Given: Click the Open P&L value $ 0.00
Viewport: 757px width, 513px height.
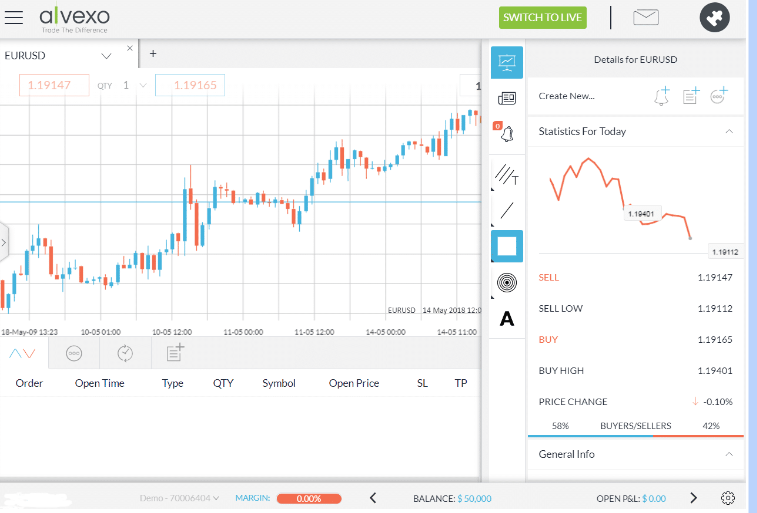Looking at the screenshot, I should coord(654,499).
